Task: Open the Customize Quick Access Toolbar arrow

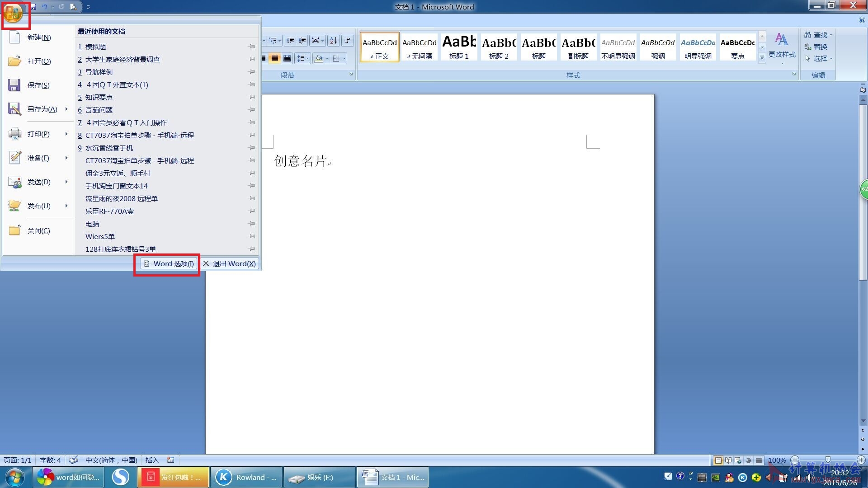Action: click(x=88, y=7)
